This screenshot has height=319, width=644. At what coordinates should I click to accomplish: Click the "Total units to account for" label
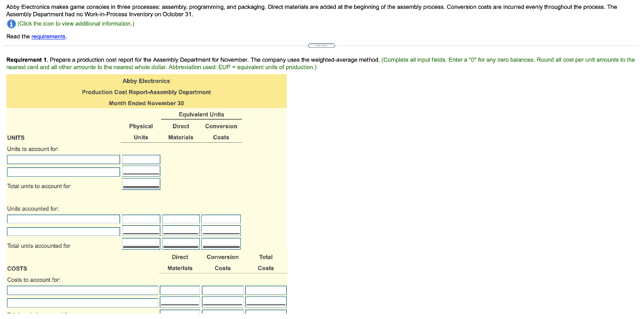38,186
